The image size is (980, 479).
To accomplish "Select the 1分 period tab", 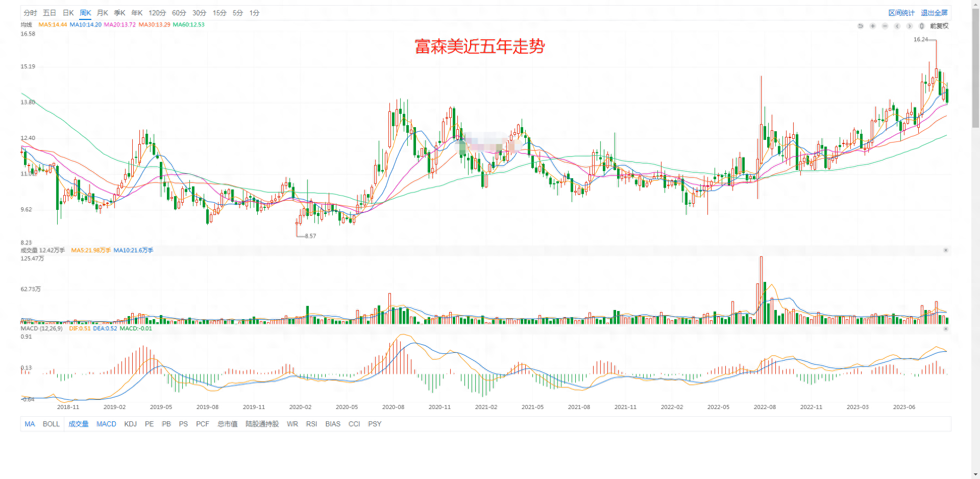I will [x=255, y=13].
